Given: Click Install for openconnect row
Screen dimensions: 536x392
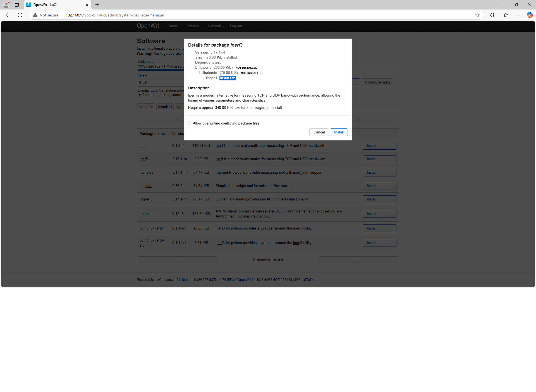Looking at the screenshot, I should coord(379,214).
